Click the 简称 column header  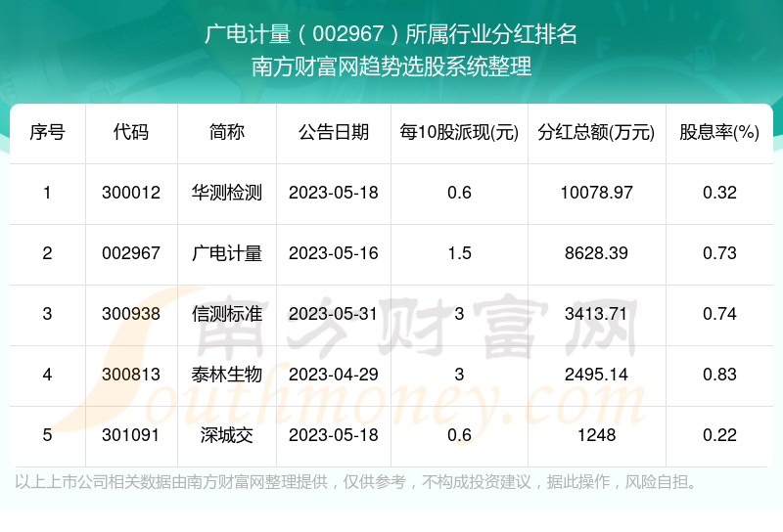coord(227,132)
